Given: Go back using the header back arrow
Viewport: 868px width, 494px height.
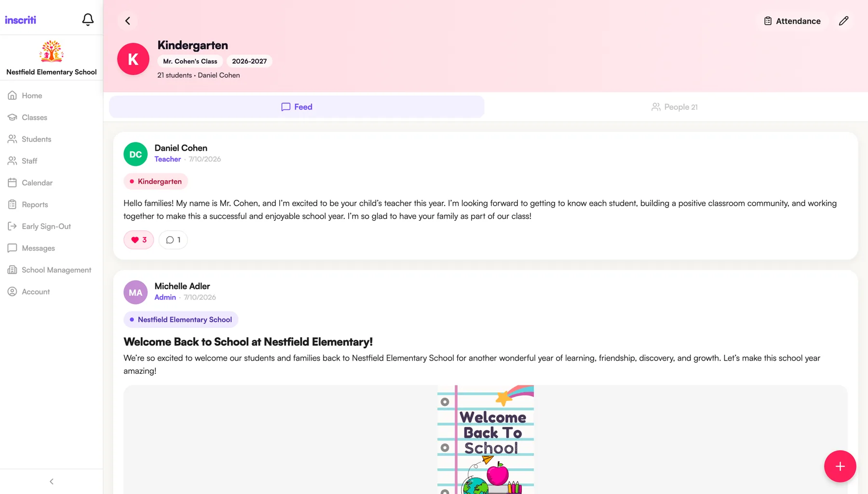Looking at the screenshot, I should point(128,21).
